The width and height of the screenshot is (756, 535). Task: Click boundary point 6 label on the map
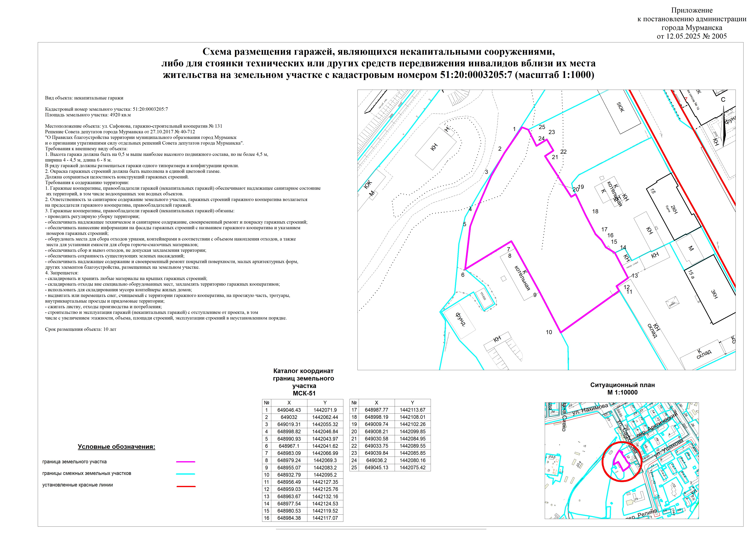[x=463, y=275]
